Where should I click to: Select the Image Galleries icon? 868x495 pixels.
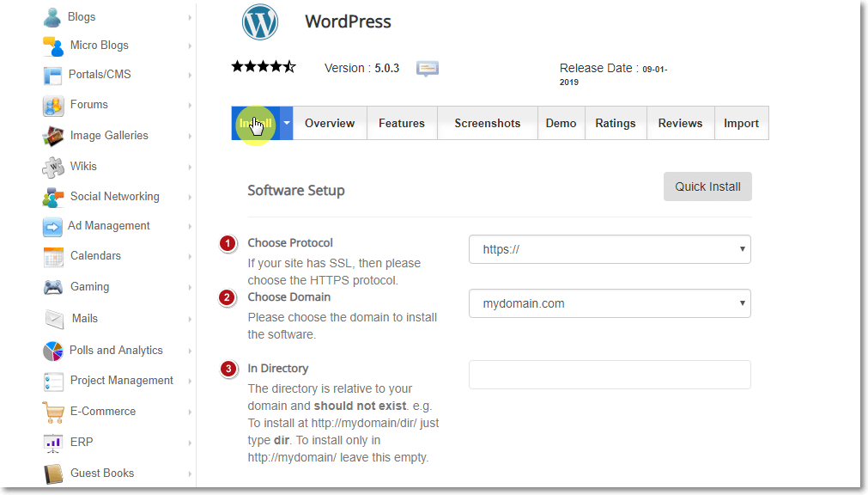pos(52,136)
